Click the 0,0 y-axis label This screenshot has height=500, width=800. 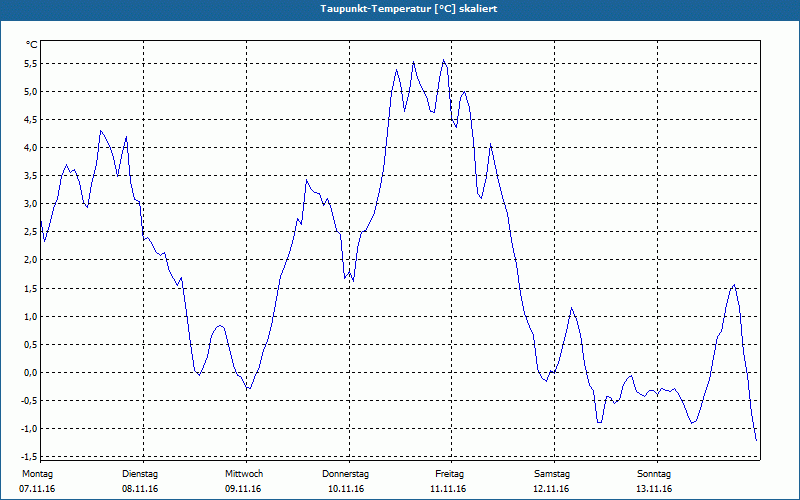(x=31, y=373)
